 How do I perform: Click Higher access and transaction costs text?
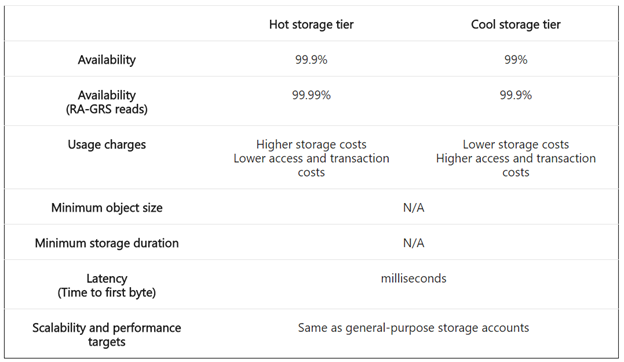click(x=516, y=165)
